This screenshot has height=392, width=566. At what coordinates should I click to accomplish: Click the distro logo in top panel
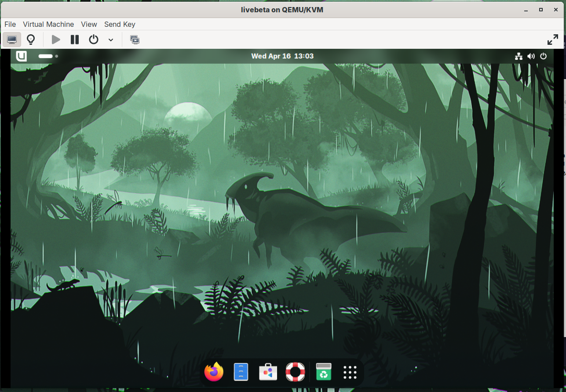click(x=21, y=56)
